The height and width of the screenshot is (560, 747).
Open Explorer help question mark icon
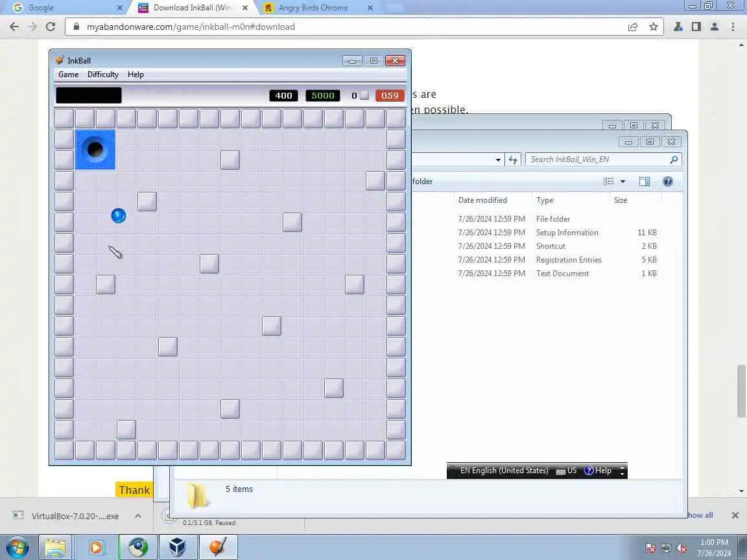(x=668, y=181)
